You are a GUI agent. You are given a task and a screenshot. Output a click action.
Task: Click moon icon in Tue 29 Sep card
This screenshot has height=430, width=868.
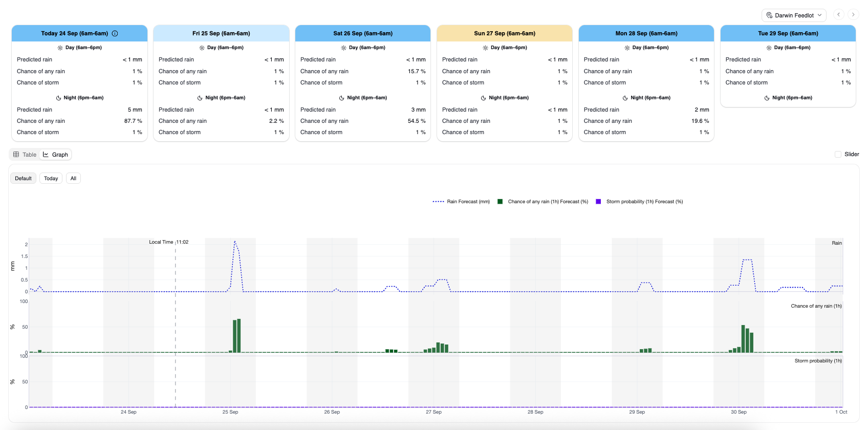[x=767, y=98]
